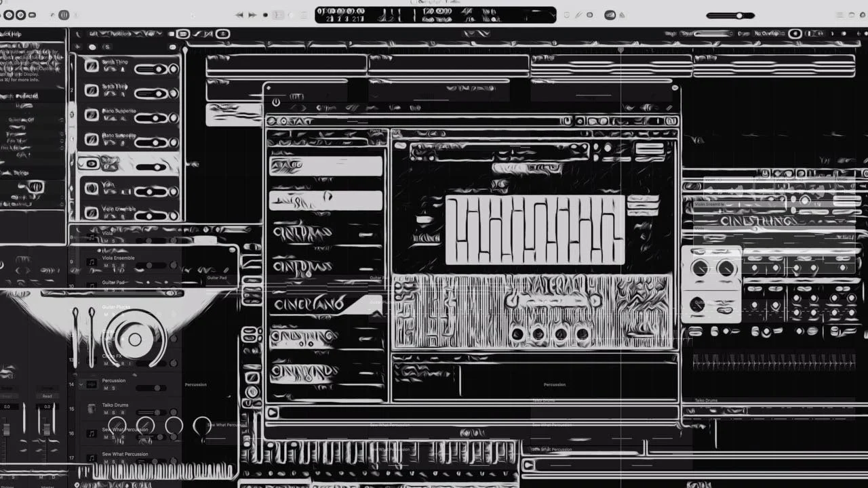Collapse the Percussion track stack arrow
Screen dimensions: 868x488
point(81,384)
